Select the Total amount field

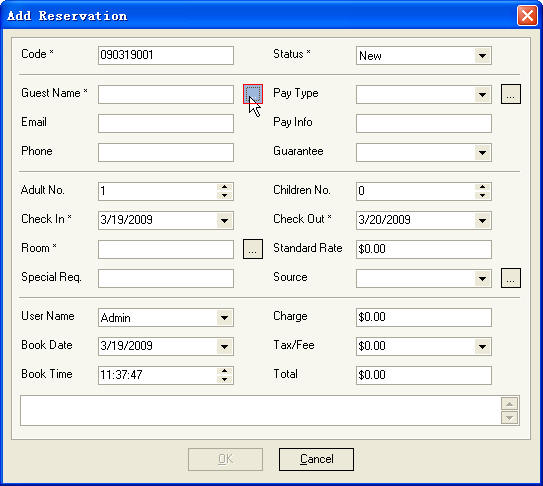pyautogui.click(x=424, y=375)
